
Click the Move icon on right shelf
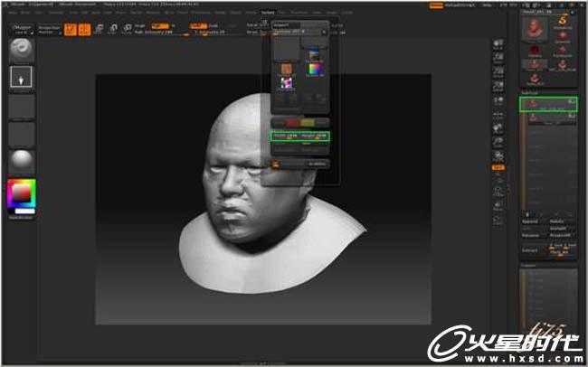pyautogui.click(x=498, y=129)
